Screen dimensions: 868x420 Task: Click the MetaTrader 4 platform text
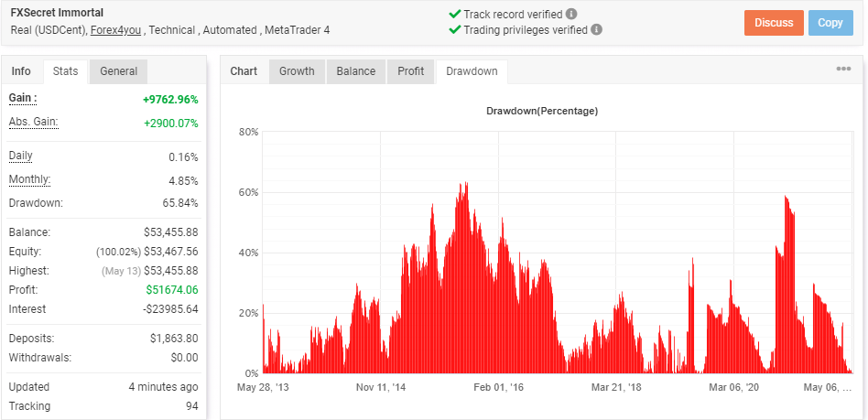coord(298,30)
